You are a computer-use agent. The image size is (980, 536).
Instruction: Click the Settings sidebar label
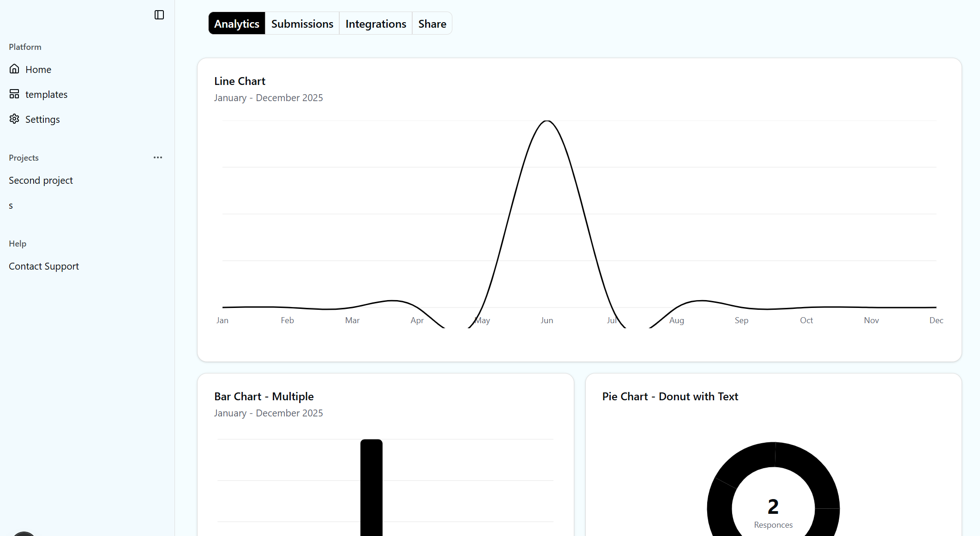pyautogui.click(x=42, y=120)
